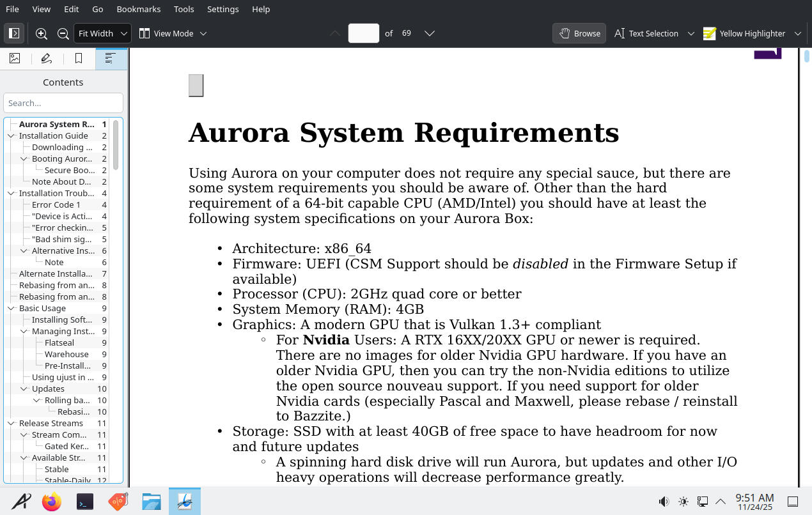812x515 pixels.
Task: Open the Bookmarks menu
Action: (x=138, y=9)
